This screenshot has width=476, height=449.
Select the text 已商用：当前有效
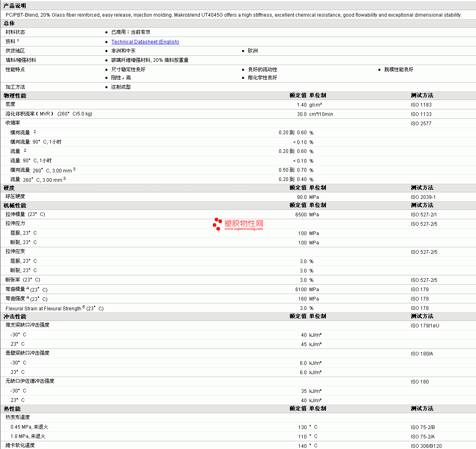point(131,32)
